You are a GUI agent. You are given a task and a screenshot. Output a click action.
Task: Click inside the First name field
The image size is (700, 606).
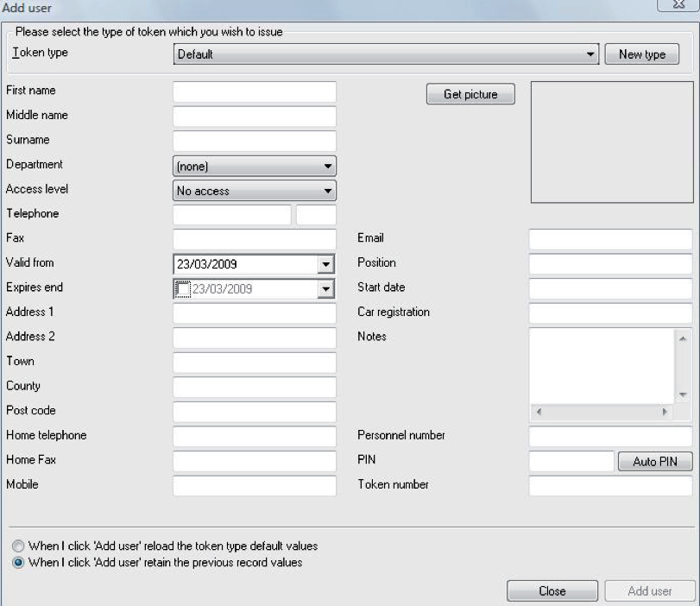click(x=253, y=90)
